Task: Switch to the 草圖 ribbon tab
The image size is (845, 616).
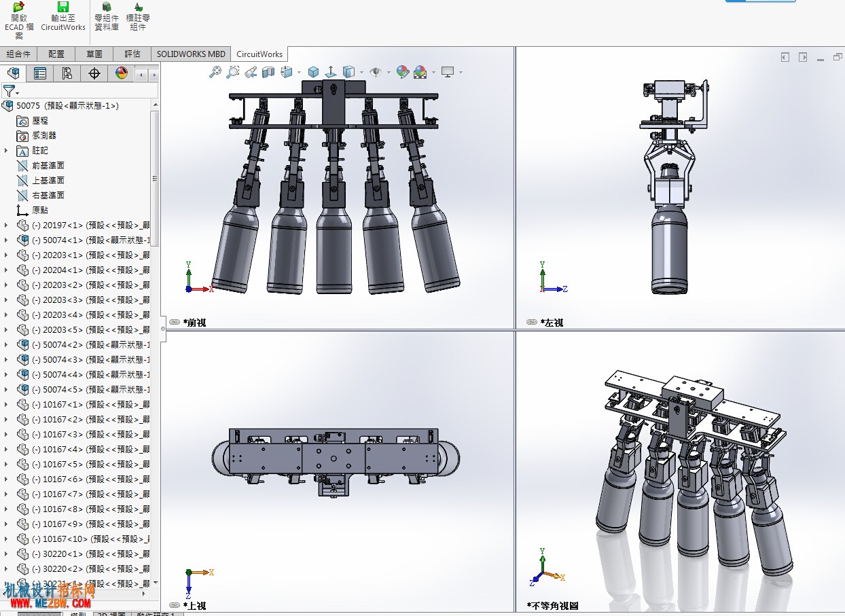Action: (94, 54)
